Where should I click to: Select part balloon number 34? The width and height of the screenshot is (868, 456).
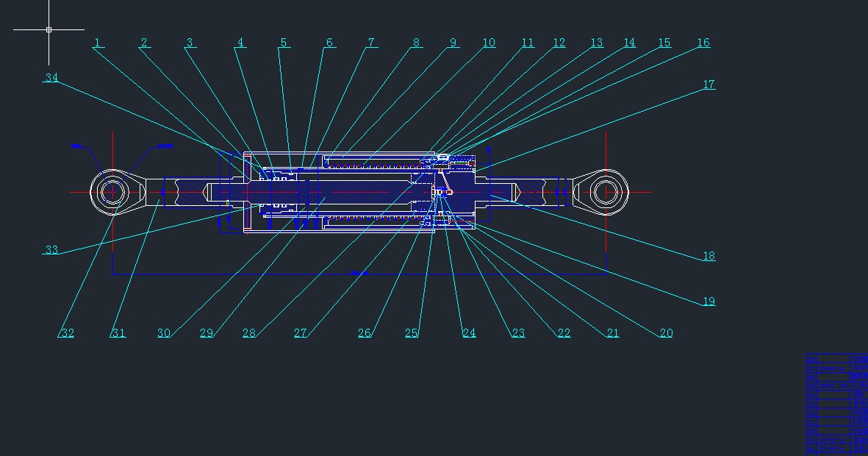click(51, 77)
